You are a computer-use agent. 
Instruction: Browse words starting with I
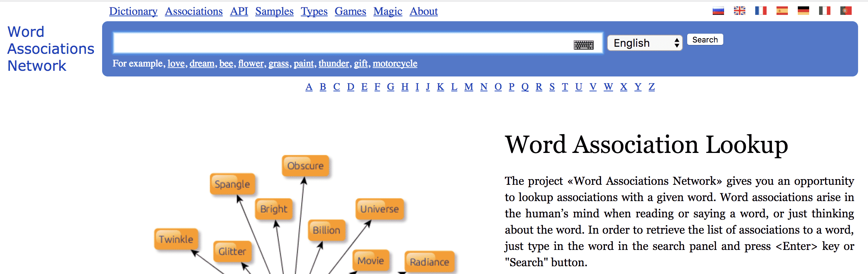(417, 87)
